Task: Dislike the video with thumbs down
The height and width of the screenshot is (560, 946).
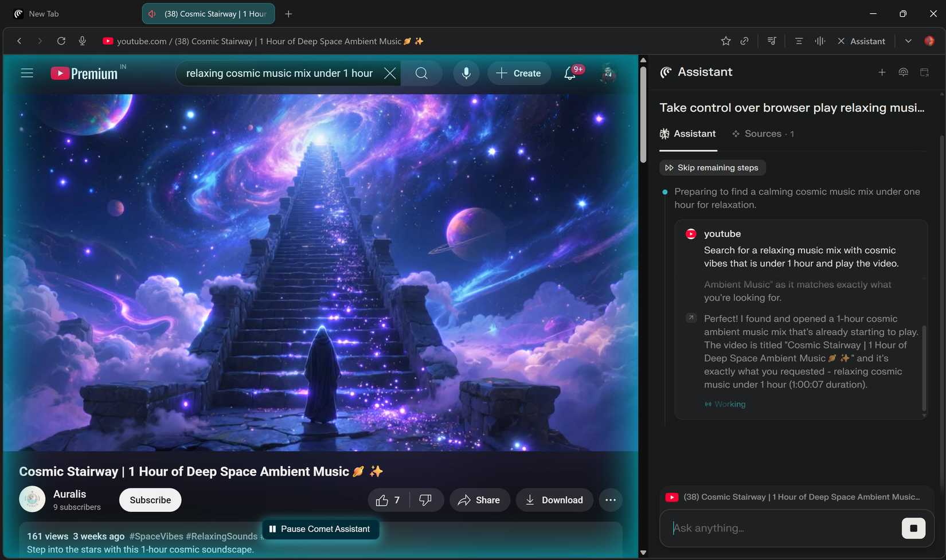Action: tap(425, 500)
